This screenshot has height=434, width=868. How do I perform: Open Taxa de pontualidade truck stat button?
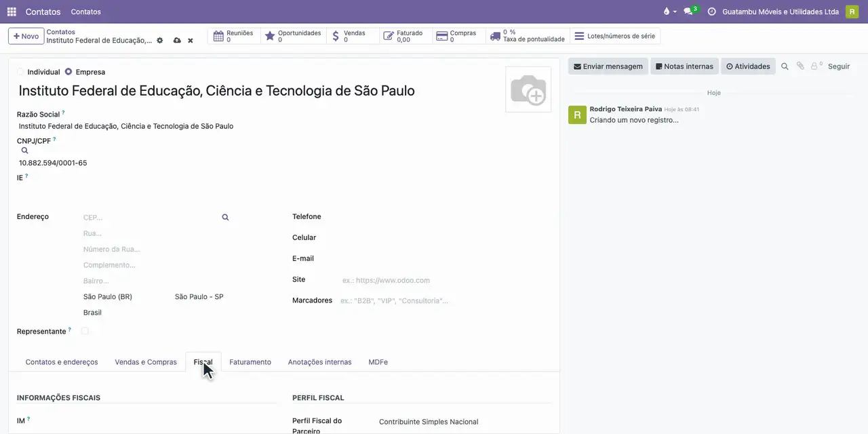pos(528,36)
